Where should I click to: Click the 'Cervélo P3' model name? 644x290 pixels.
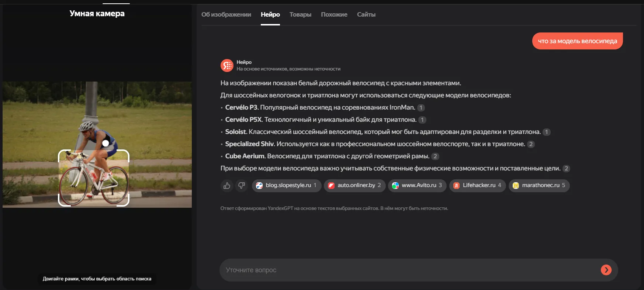[241, 107]
